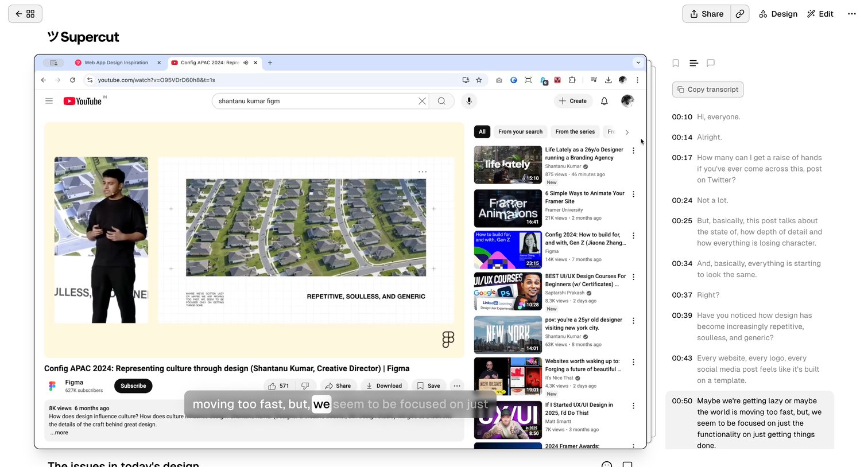Copy transcript to clipboard
868x467 pixels.
(x=708, y=89)
